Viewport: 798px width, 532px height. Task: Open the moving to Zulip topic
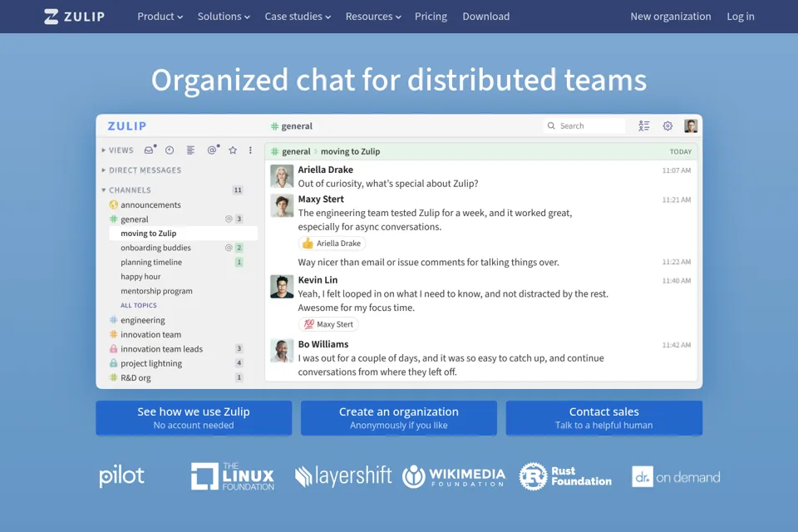click(x=183, y=233)
